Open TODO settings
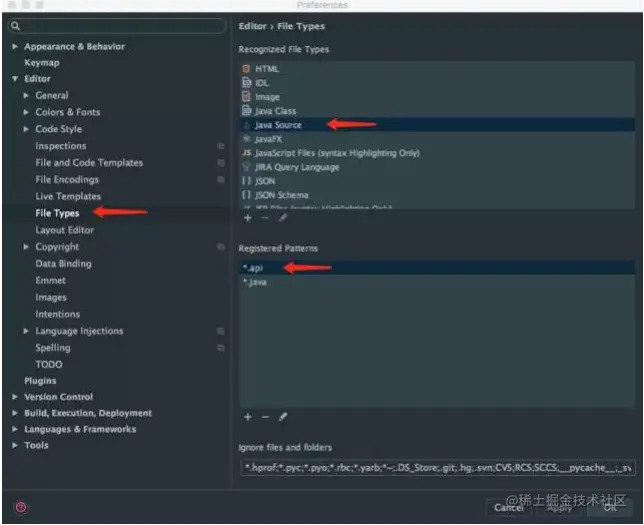644x525 pixels. coord(49,364)
